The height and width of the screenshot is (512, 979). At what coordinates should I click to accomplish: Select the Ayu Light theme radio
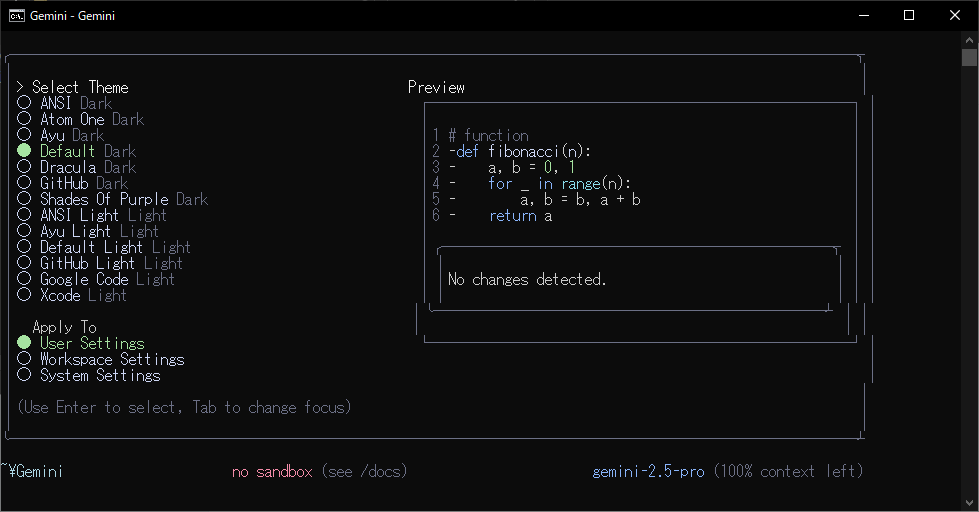(x=24, y=231)
